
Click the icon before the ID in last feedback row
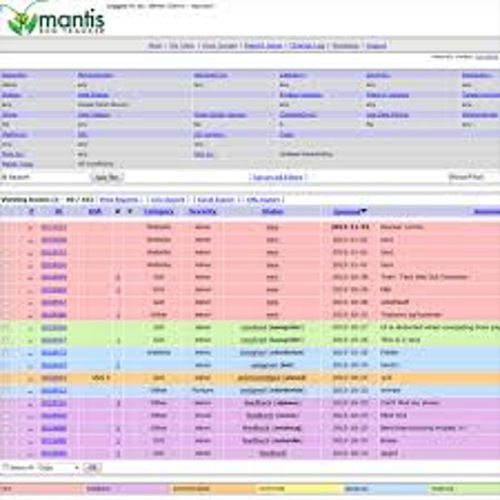(x=31, y=453)
